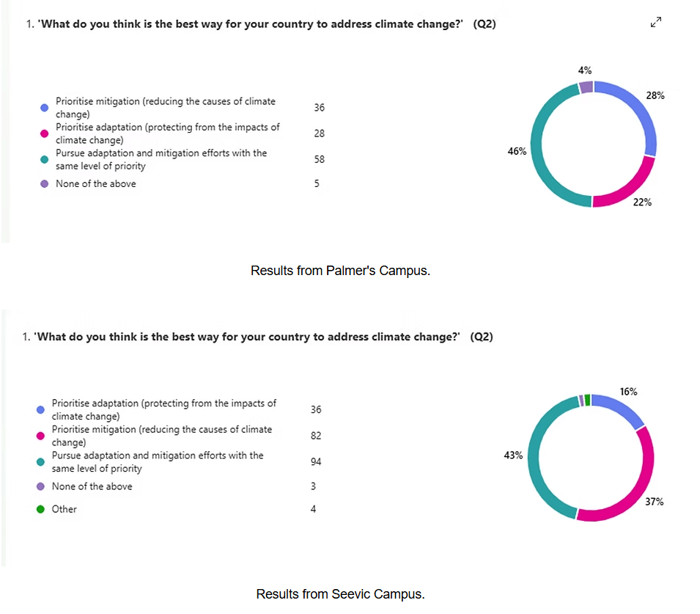This screenshot has height=614, width=700.
Task: Click teal legend dot beside count 58
Action: click(44, 159)
